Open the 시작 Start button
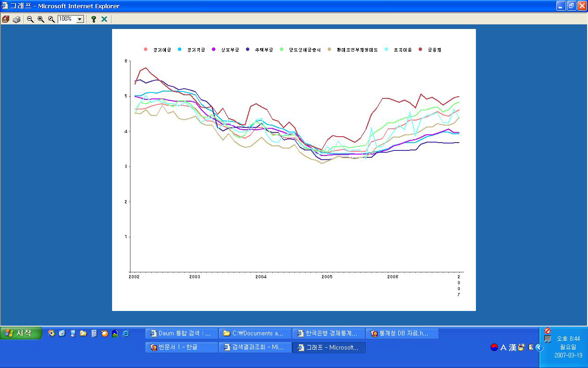The height and width of the screenshot is (368, 588). click(21, 333)
